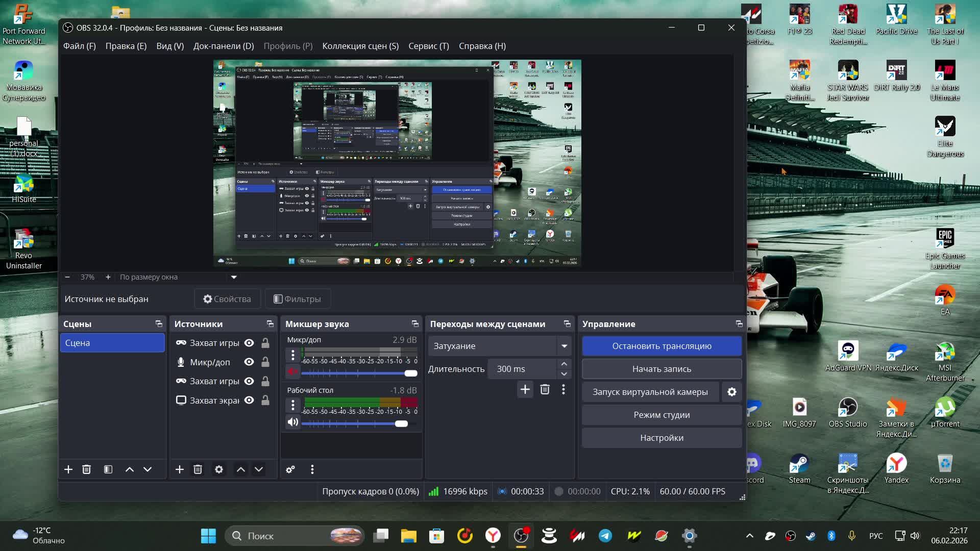The image size is (980, 551).
Task: Unlock the first Захват игры source
Action: point(265,343)
